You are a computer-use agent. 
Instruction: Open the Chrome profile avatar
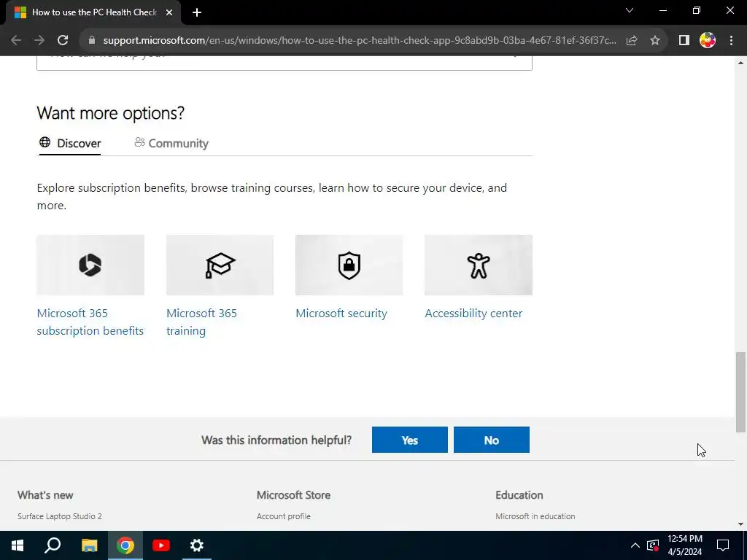[708, 41]
